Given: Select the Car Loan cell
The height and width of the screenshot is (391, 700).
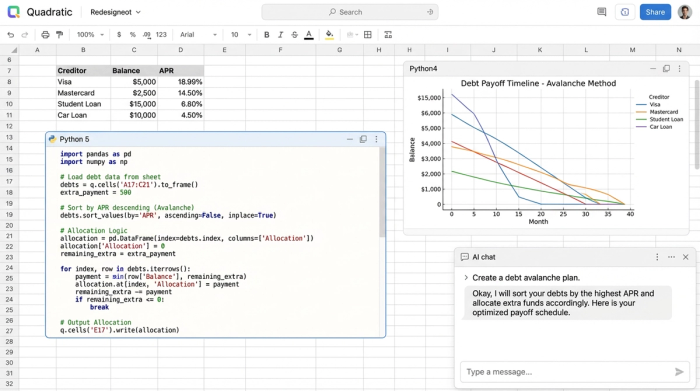Looking at the screenshot, I should click(83, 115).
